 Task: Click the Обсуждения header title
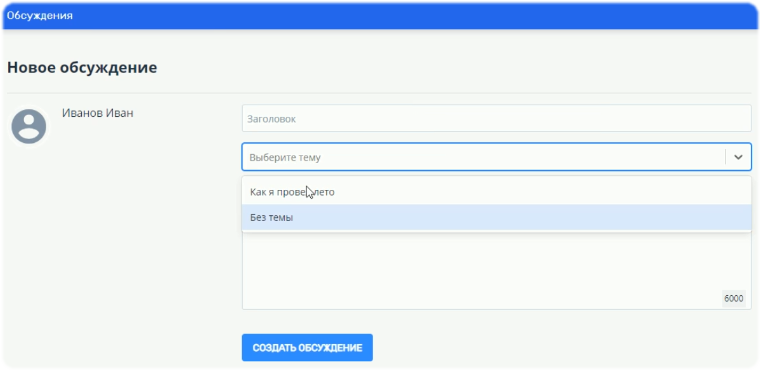[x=40, y=16]
